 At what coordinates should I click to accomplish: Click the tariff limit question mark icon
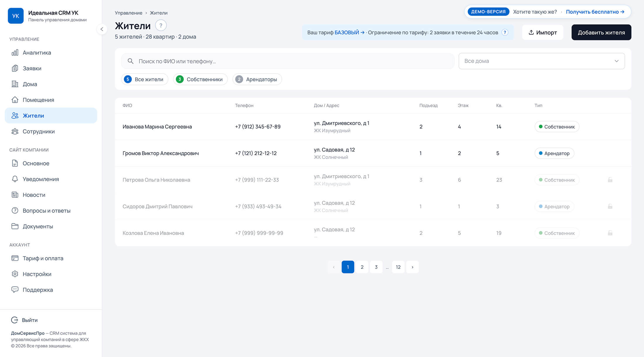(x=505, y=32)
